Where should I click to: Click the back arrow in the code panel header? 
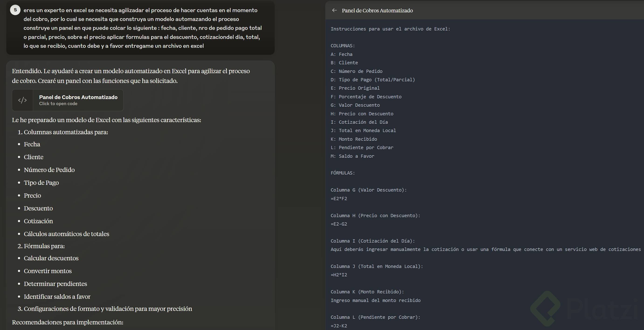pyautogui.click(x=334, y=10)
